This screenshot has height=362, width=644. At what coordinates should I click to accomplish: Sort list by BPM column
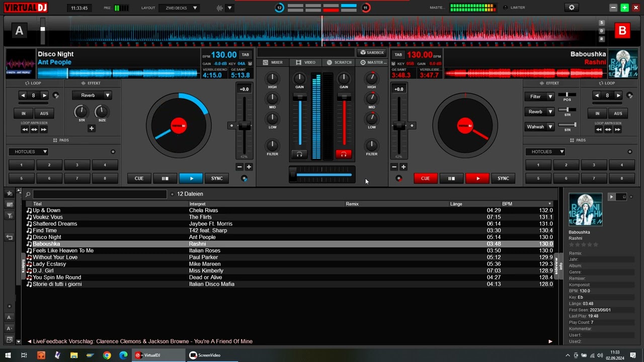click(507, 204)
